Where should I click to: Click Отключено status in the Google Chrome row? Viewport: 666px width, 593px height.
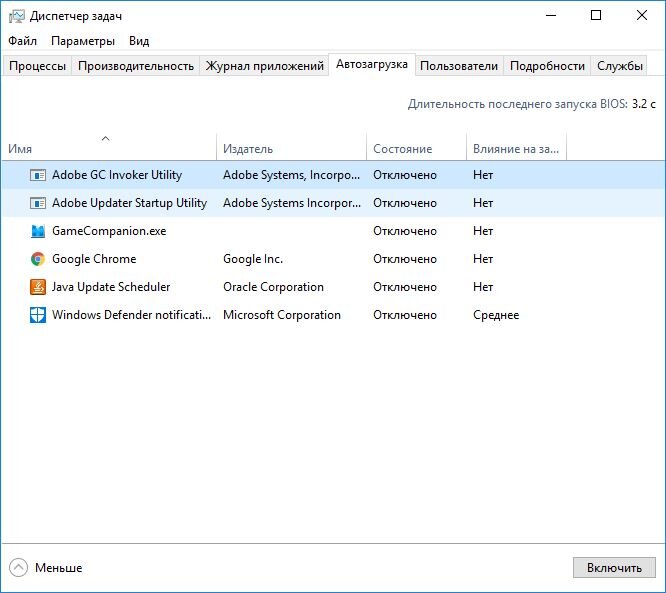point(405,259)
